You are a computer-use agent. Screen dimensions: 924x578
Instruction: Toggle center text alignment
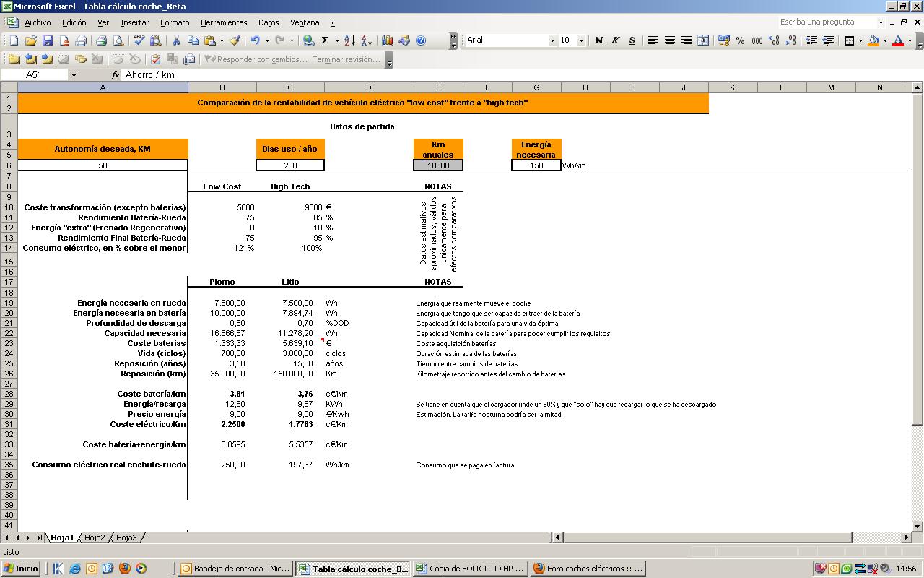click(669, 40)
